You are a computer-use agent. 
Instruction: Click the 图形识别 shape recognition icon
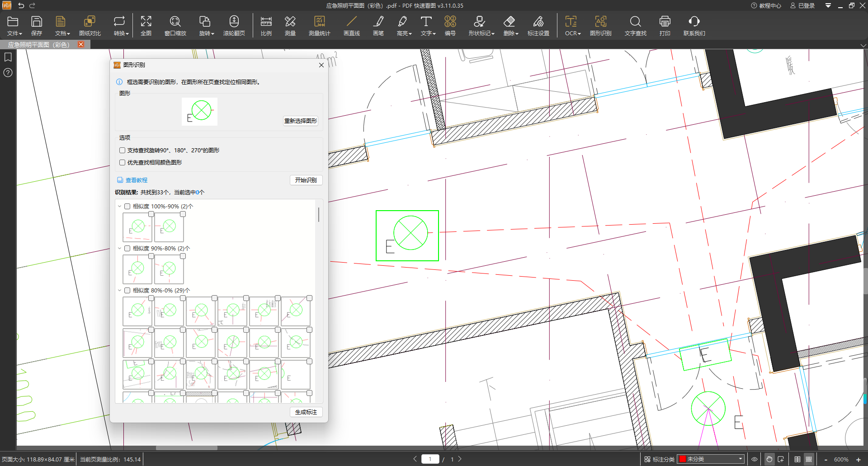click(601, 25)
